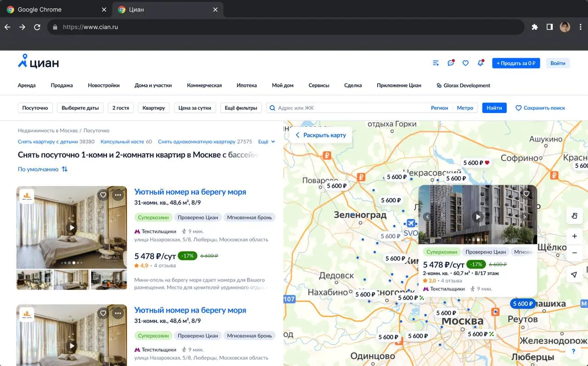Open the Снять квартиру с детьми link
The width and height of the screenshot is (588, 366).
point(48,142)
